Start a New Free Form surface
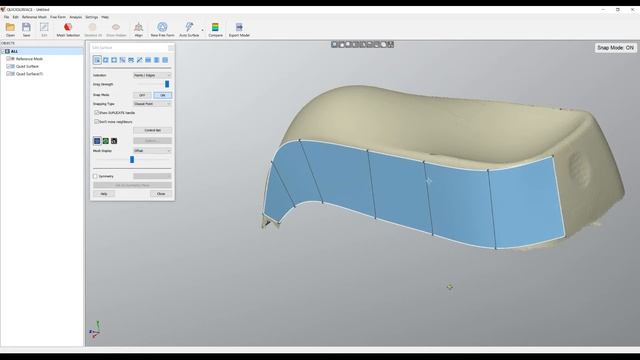Image resolution: width=640 pixels, height=360 pixels. [162, 27]
